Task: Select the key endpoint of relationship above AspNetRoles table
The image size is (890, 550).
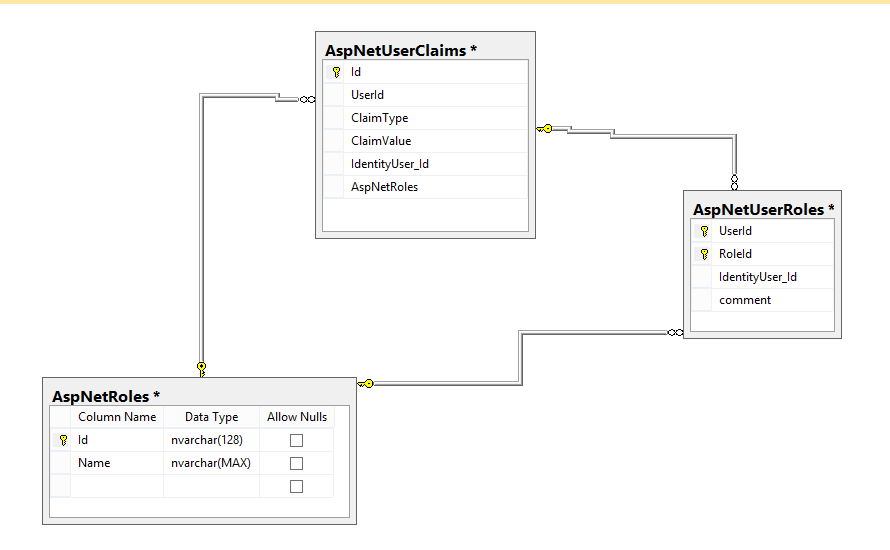Action: click(201, 367)
